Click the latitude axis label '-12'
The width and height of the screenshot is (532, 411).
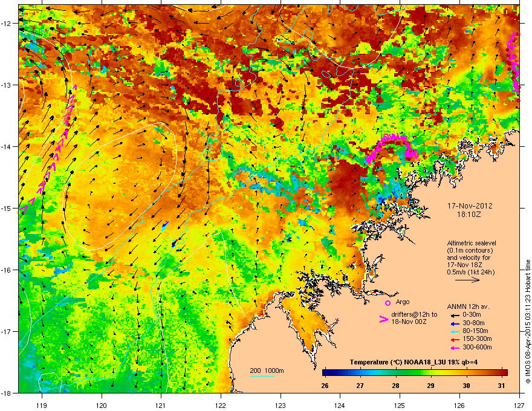pyautogui.click(x=7, y=24)
